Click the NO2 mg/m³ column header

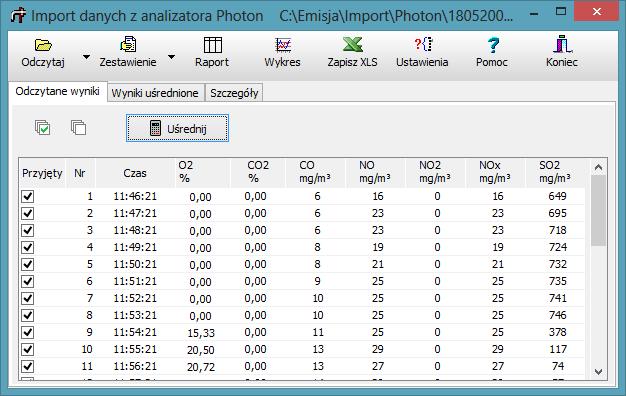(x=435, y=172)
